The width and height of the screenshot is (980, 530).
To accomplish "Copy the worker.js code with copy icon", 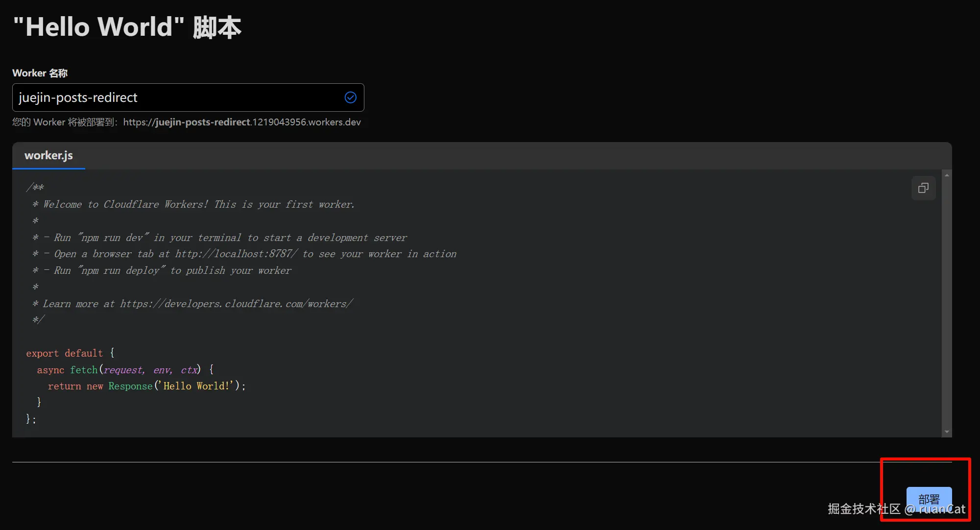I will 923,188.
